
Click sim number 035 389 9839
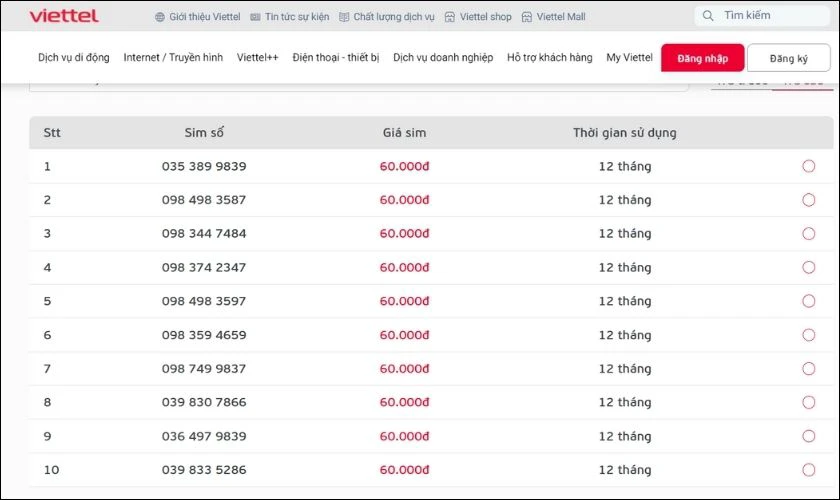point(204,166)
